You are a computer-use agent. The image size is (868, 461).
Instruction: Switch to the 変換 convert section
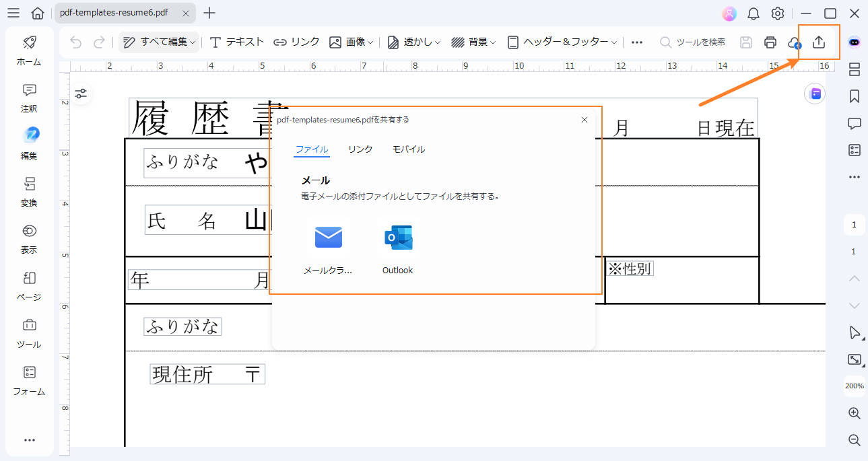[29, 192]
